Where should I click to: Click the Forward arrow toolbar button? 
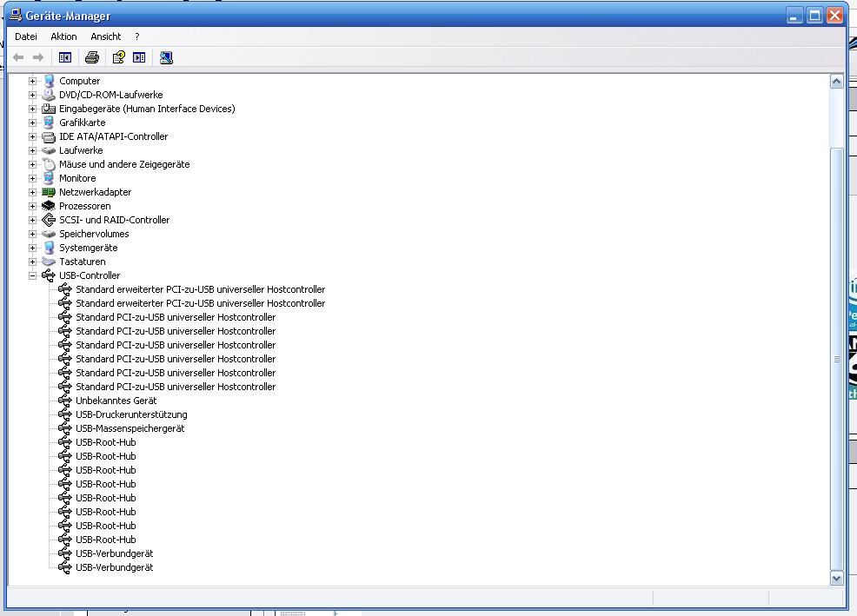coord(38,57)
